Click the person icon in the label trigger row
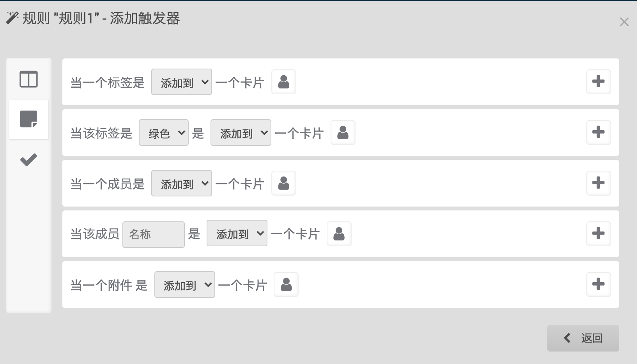Screen dimensions: 637x364 click(x=283, y=82)
